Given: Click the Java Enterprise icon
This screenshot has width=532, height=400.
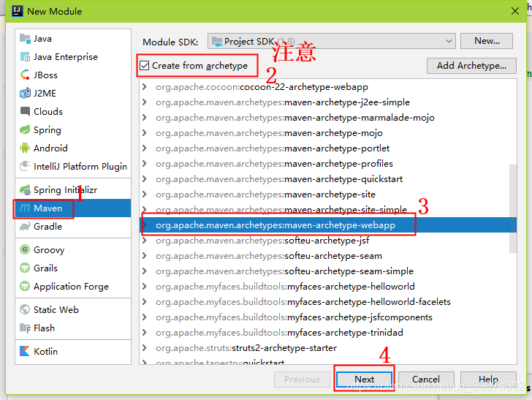Looking at the screenshot, I should click(25, 57).
